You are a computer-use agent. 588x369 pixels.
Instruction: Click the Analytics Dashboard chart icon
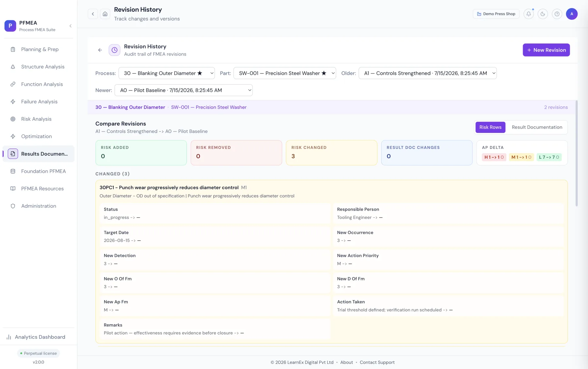click(x=9, y=337)
